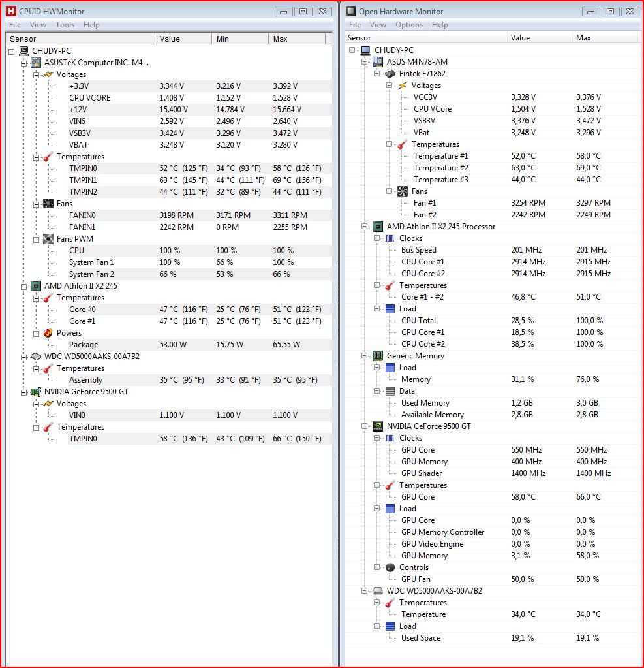Open the HWMonitor Tools menu
Image resolution: width=644 pixels, height=668 pixels.
coord(65,25)
